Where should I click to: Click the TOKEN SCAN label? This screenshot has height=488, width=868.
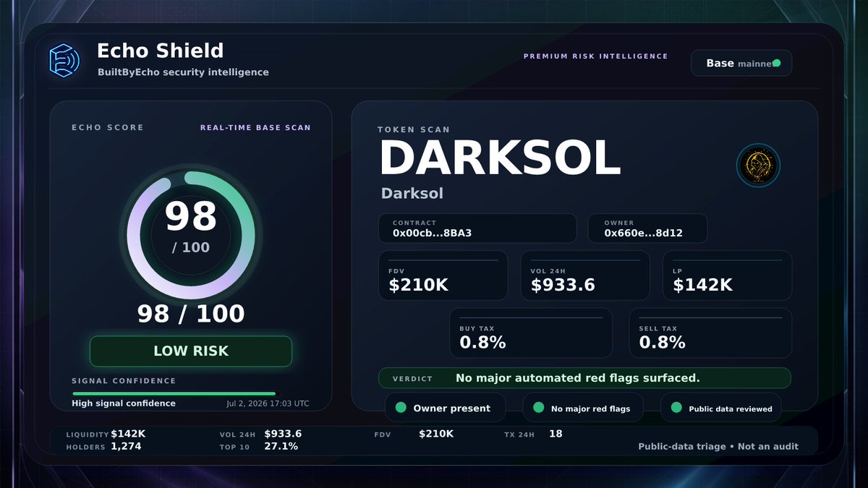414,130
